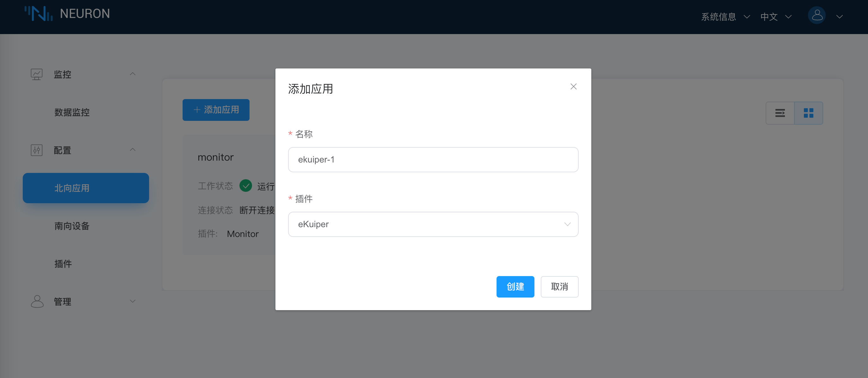Switch to card grid view
Viewport: 868px width, 378px height.
point(808,113)
